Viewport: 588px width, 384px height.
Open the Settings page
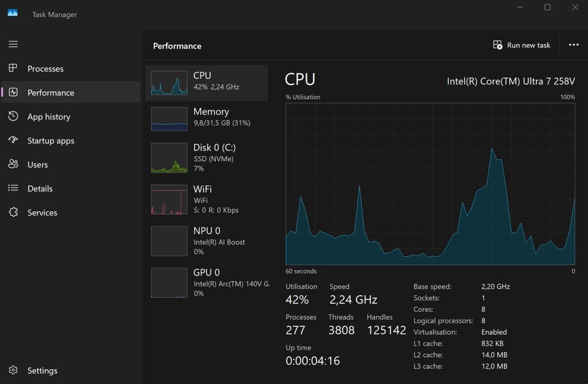[x=71, y=371]
